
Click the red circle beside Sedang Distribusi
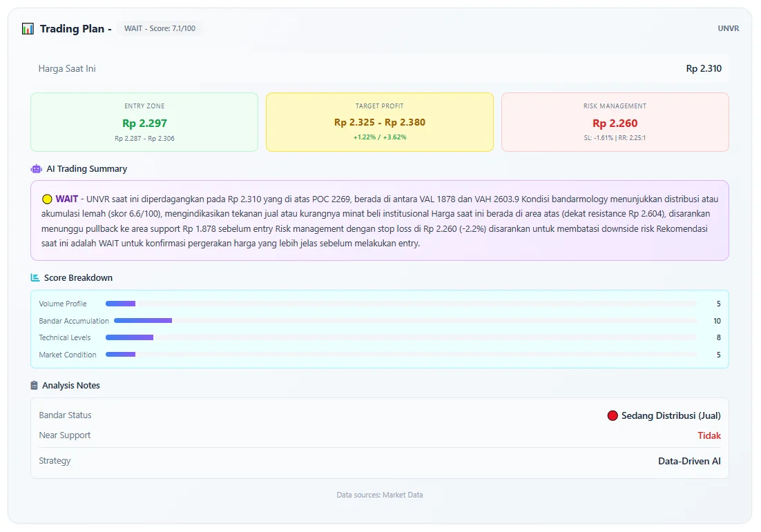[x=612, y=415]
